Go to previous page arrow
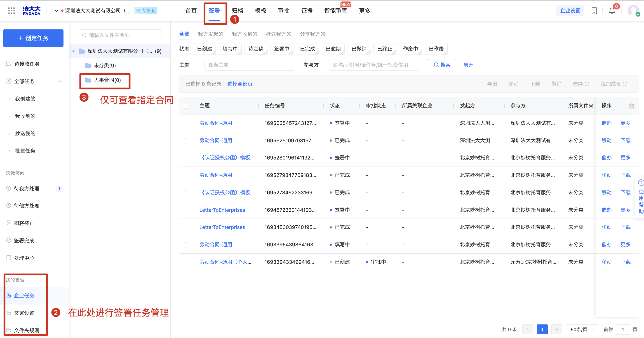The width and height of the screenshot is (644, 338). (527, 329)
